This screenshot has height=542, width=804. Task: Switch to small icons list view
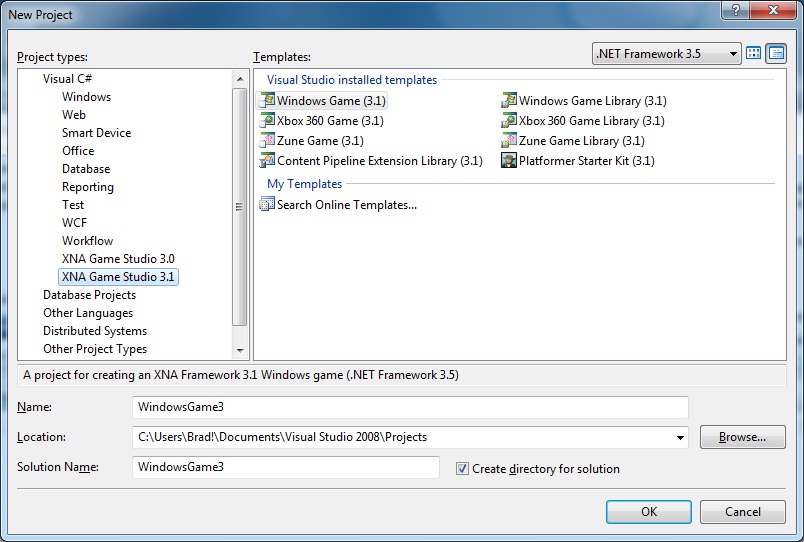776,53
